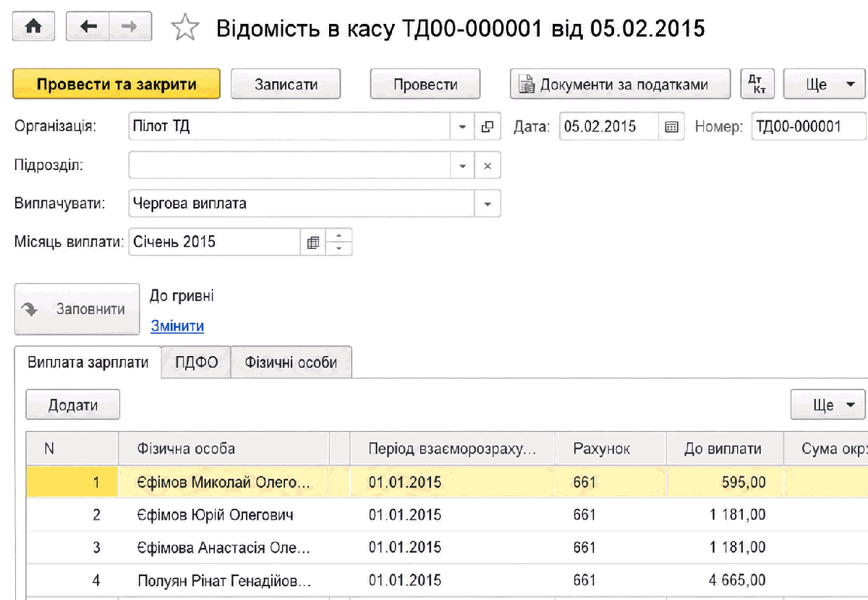The image size is (868, 600).
Task: Open the Місяць виплати selection icon
Action: tap(312, 242)
